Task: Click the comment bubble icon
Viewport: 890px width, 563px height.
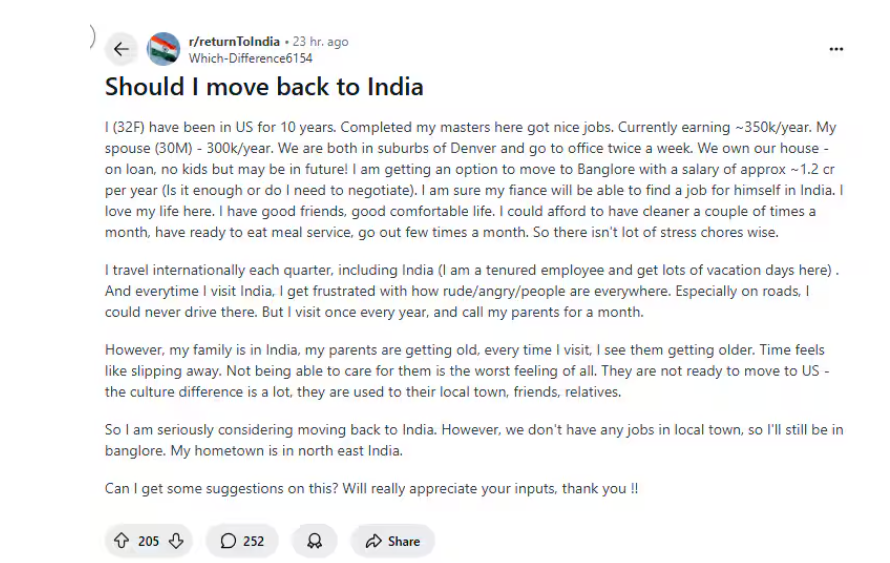Action: click(228, 541)
